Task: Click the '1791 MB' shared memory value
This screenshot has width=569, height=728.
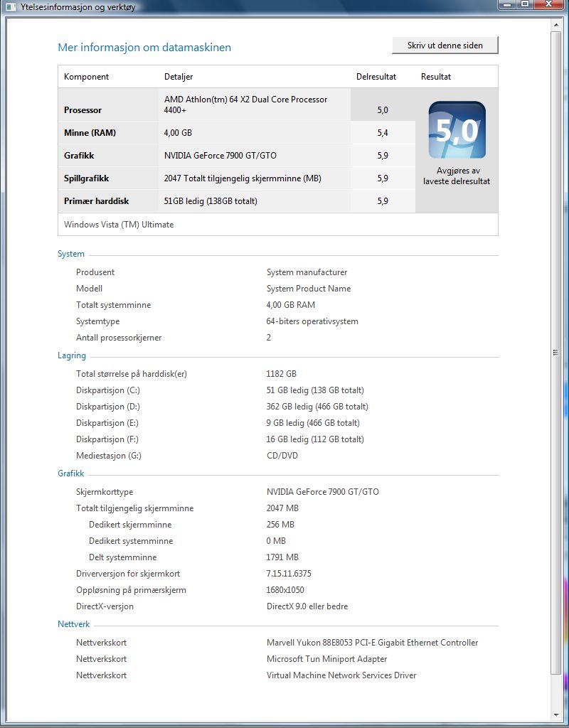Action: pyautogui.click(x=282, y=557)
